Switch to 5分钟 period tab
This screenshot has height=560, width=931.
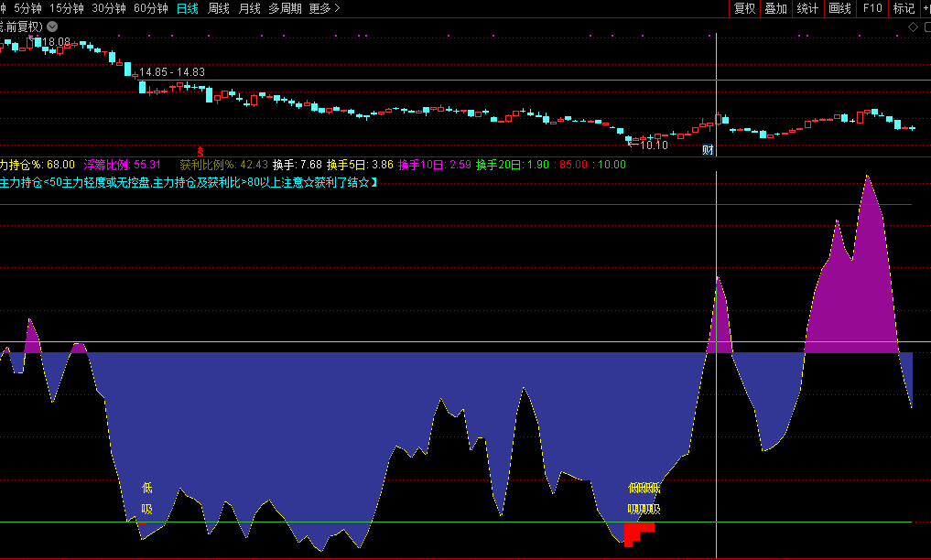[x=27, y=8]
